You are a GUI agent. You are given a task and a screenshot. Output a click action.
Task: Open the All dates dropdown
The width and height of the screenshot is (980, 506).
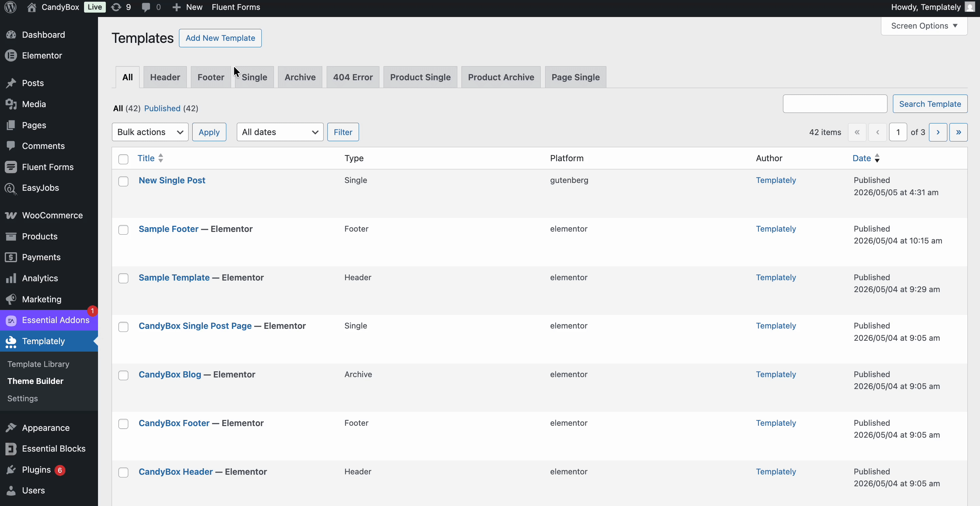point(280,132)
